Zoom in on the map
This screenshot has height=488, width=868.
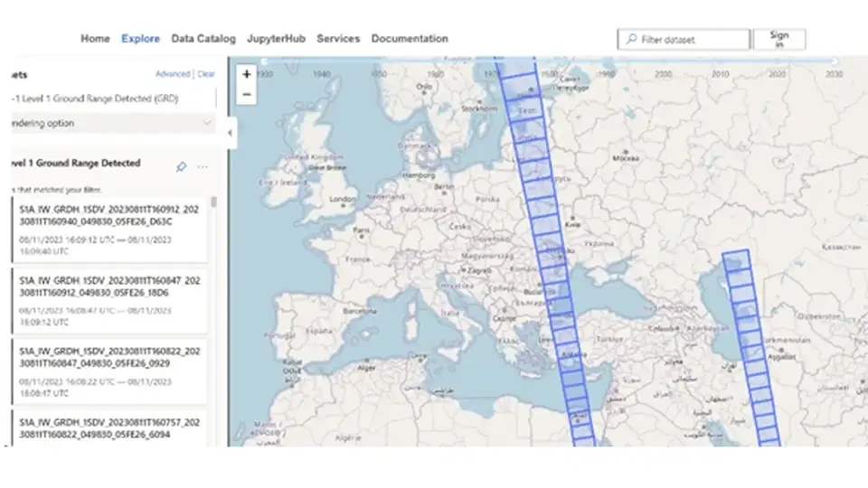click(247, 74)
